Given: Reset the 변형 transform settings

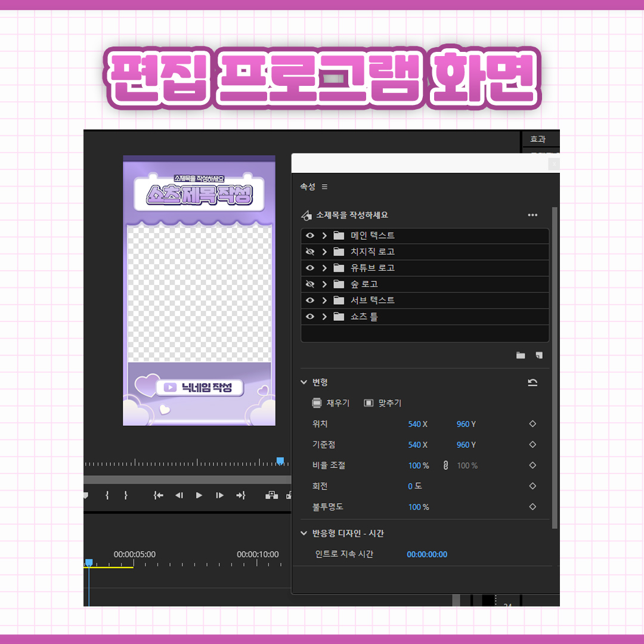Looking at the screenshot, I should click(532, 382).
